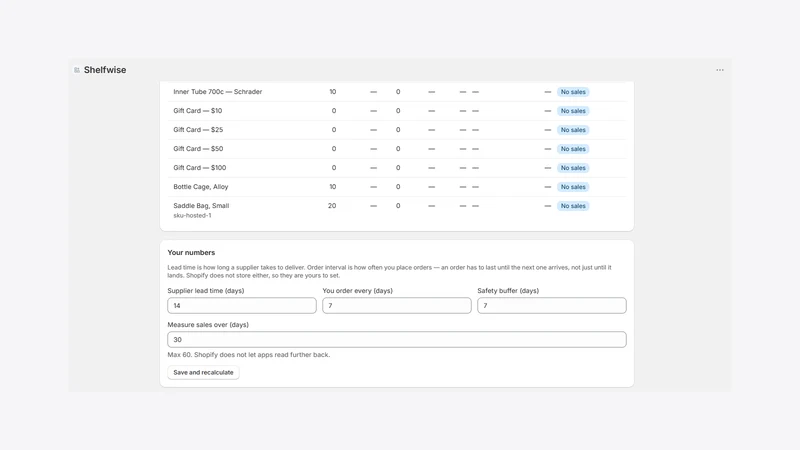
Task: Click the Shelfwise app icon
Action: point(77,70)
